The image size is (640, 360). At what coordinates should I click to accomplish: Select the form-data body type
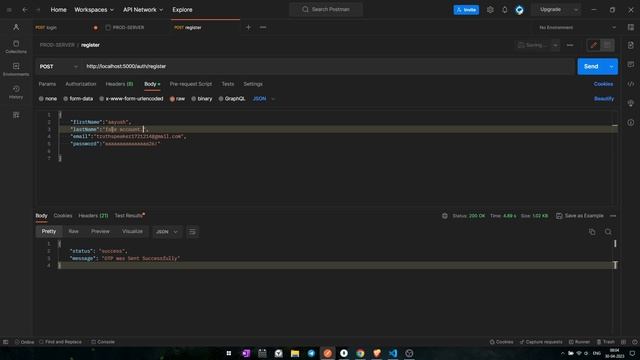point(78,99)
